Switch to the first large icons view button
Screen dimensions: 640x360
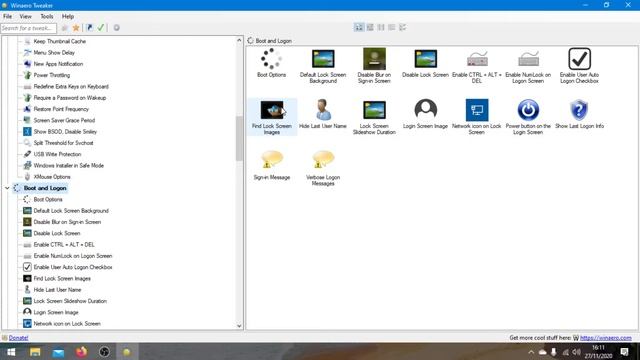pos(359,27)
